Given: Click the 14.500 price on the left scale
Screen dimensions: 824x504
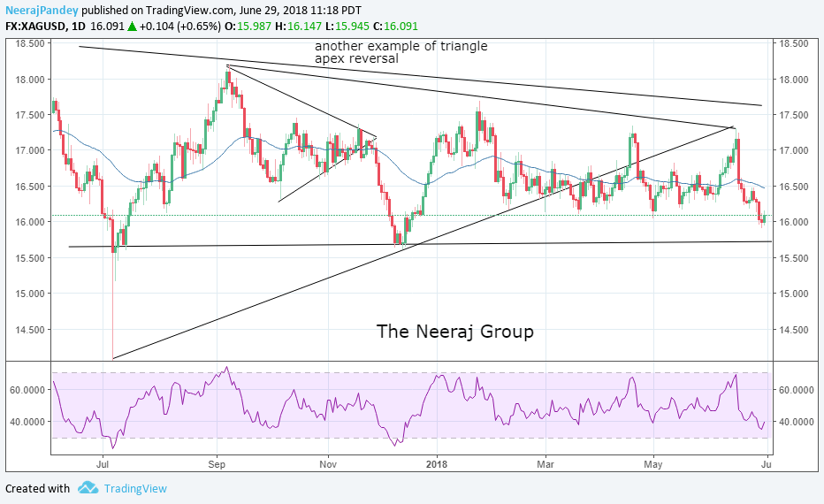Looking at the screenshot, I should click(x=30, y=330).
